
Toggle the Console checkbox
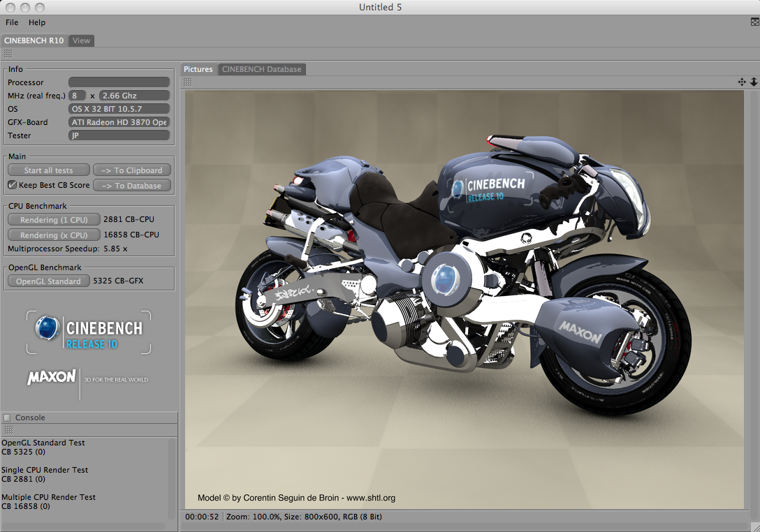click(x=7, y=418)
